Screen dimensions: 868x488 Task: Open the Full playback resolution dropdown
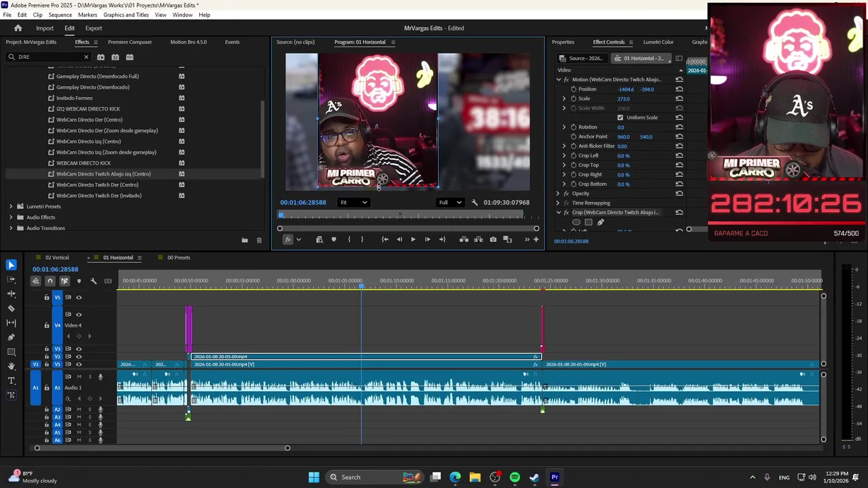[x=450, y=202]
